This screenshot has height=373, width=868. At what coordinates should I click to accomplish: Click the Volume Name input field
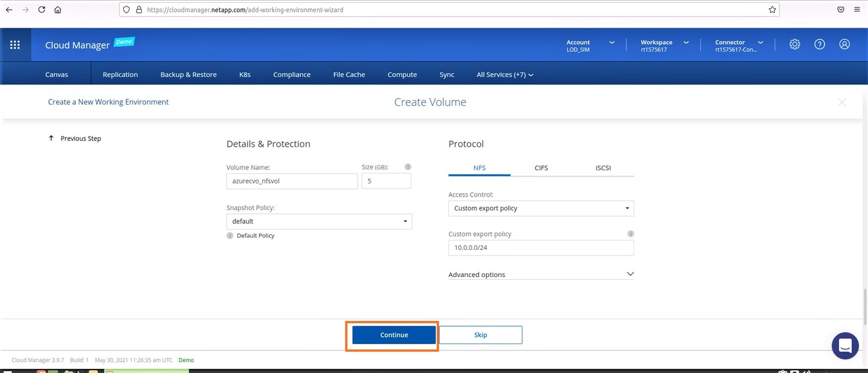292,181
